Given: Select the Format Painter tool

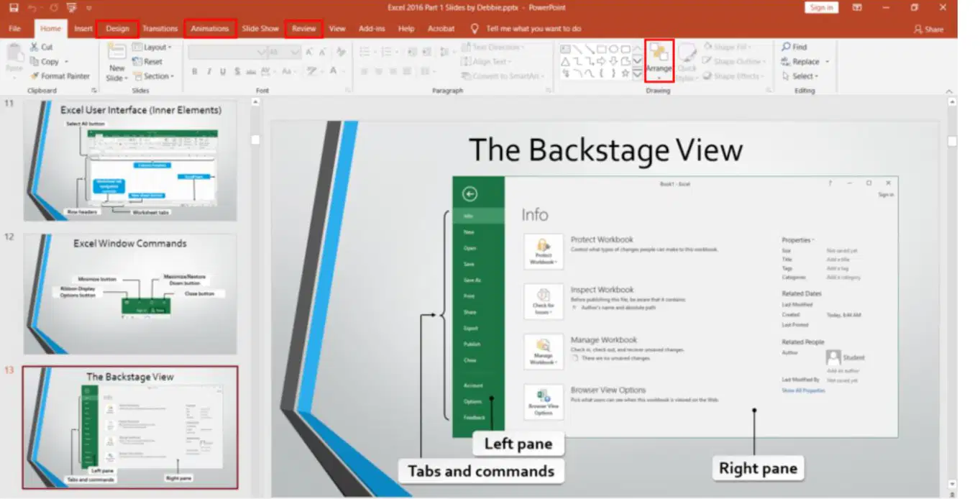Looking at the screenshot, I should coord(60,75).
